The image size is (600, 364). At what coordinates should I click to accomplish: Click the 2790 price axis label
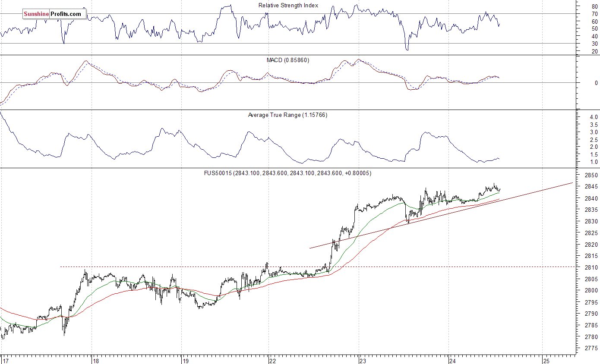click(591, 314)
